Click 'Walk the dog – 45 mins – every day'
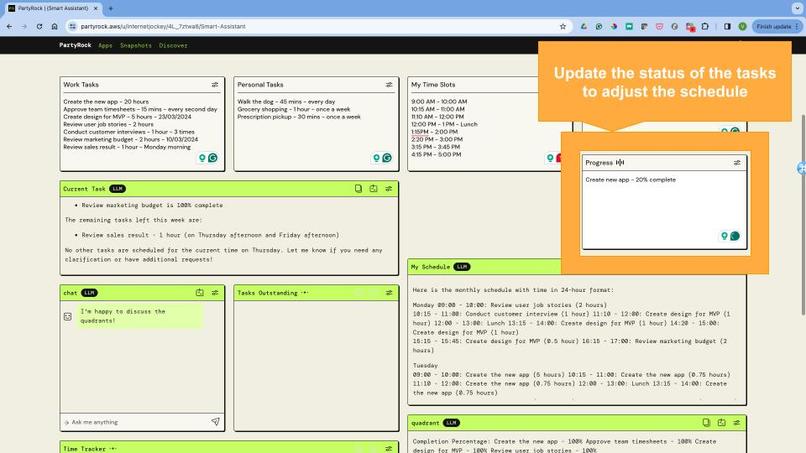Image resolution: width=806 pixels, height=453 pixels. 286,102
